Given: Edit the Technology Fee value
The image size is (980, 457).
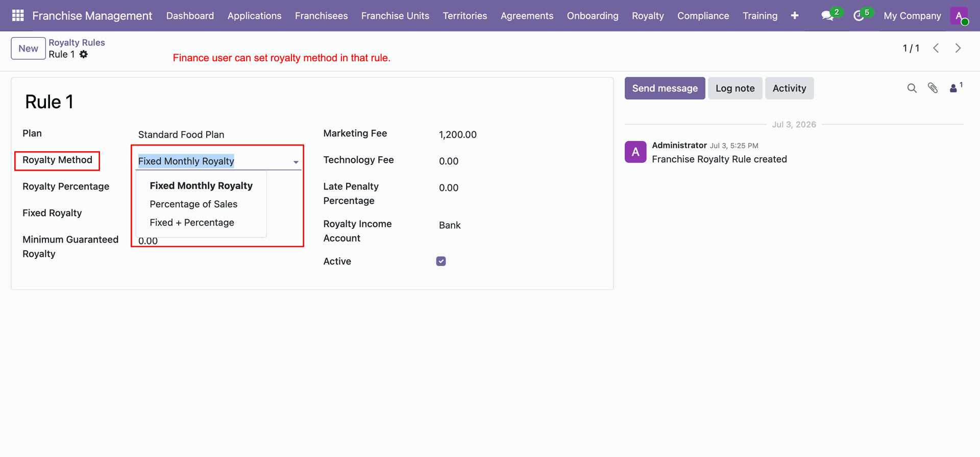Looking at the screenshot, I should point(449,161).
